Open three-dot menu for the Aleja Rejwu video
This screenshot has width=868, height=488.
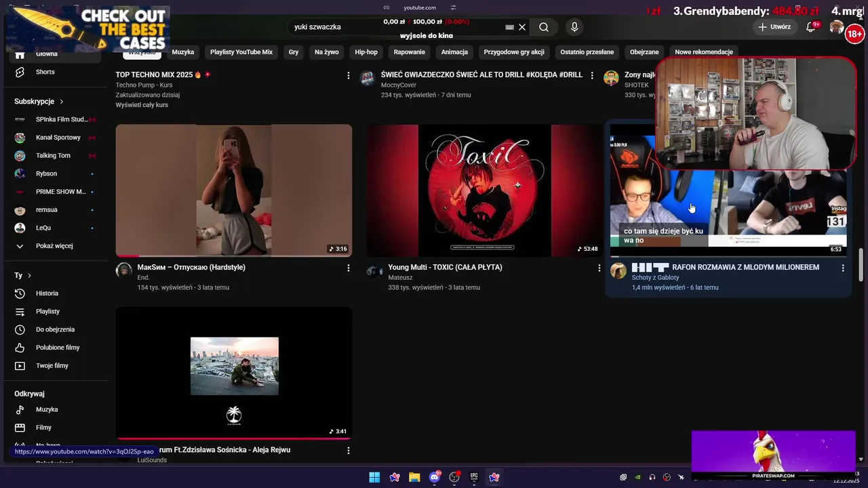coord(349,451)
